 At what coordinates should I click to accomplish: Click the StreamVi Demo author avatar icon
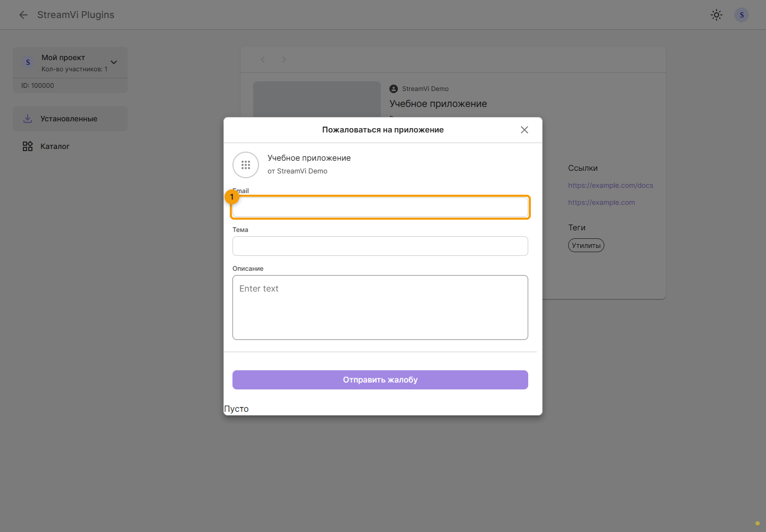(x=394, y=89)
